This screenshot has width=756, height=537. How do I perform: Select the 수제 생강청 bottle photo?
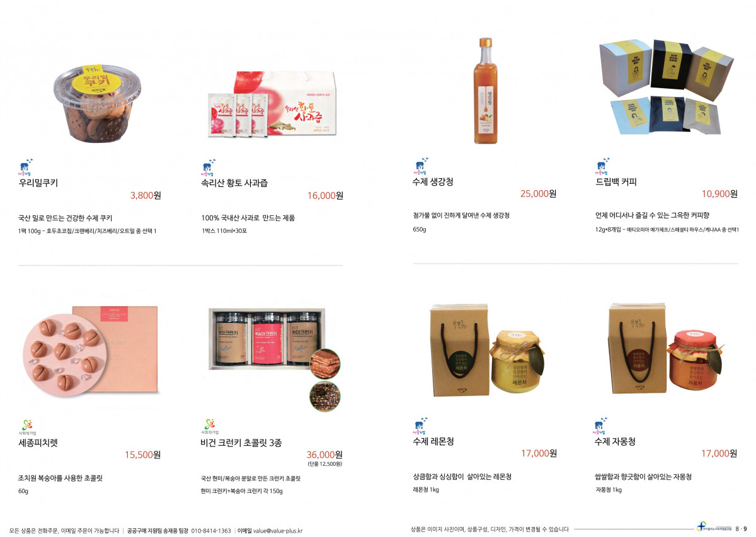pyautogui.click(x=486, y=91)
